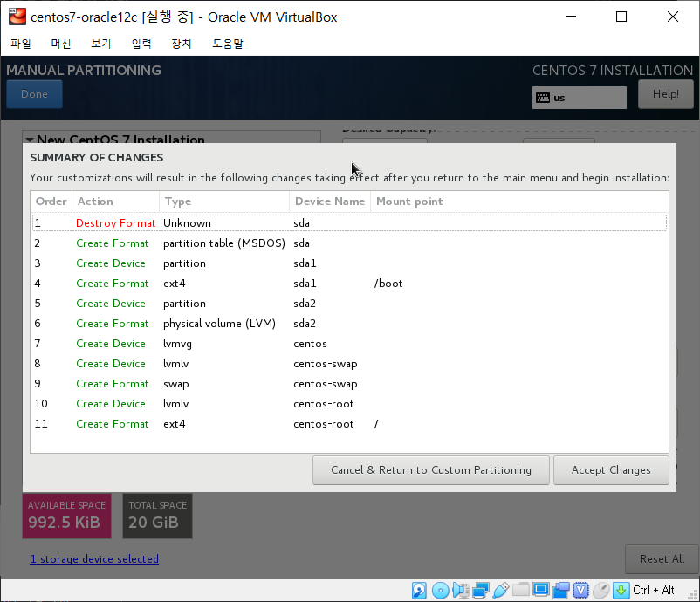
Task: Open the 입력 menu
Action: pyautogui.click(x=141, y=44)
